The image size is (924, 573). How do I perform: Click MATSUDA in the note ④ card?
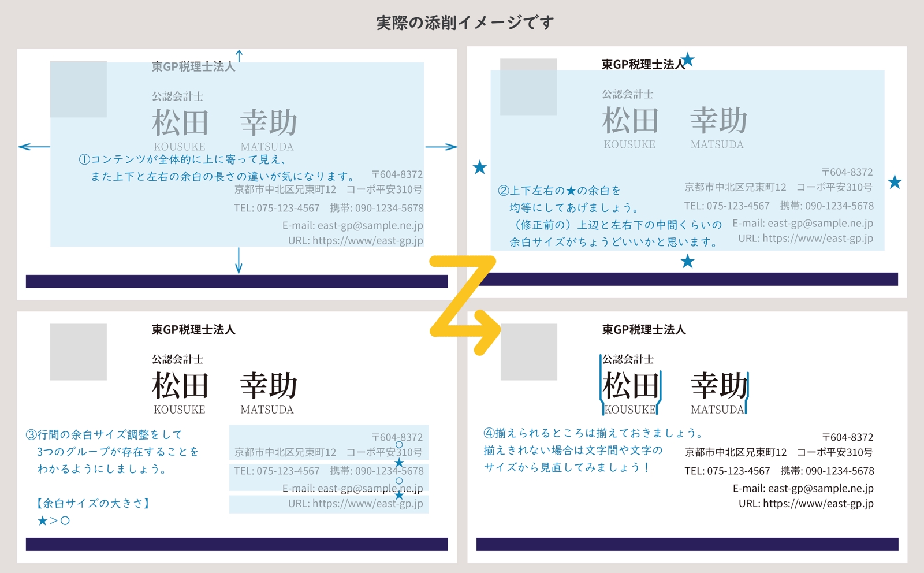[718, 410]
